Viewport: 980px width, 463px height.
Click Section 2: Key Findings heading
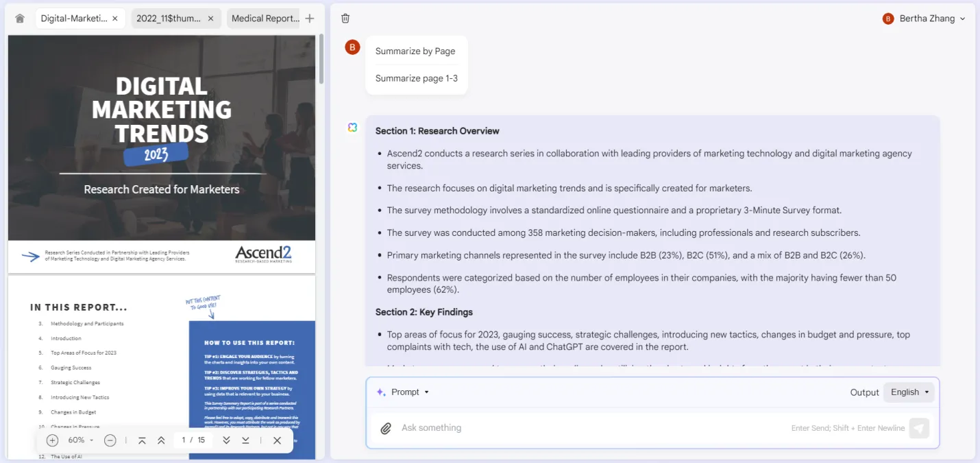(x=424, y=312)
